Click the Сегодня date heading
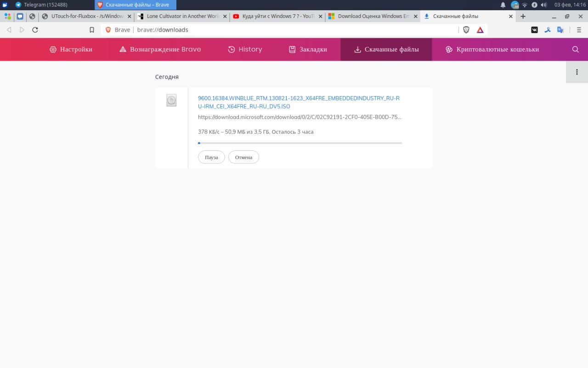 (x=167, y=77)
